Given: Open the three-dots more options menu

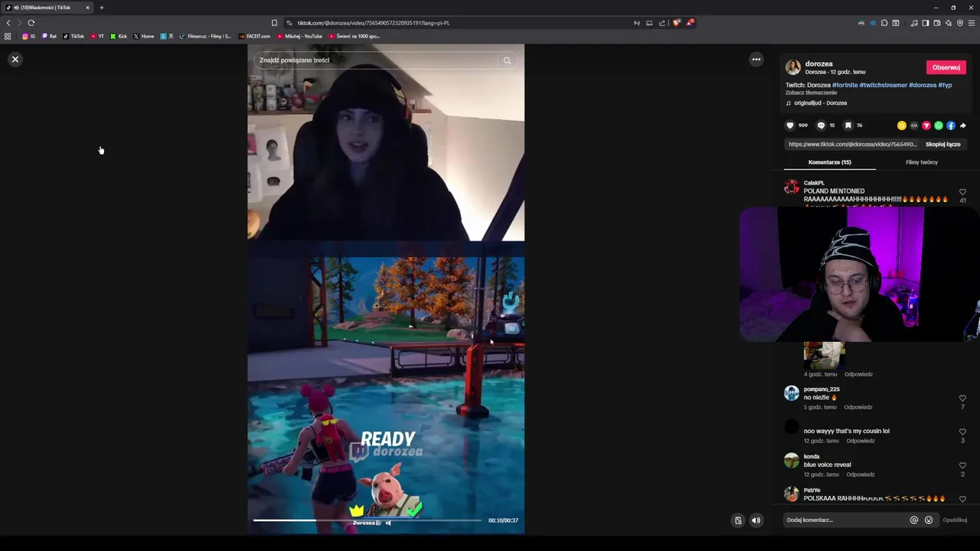Looking at the screenshot, I should pos(756,59).
